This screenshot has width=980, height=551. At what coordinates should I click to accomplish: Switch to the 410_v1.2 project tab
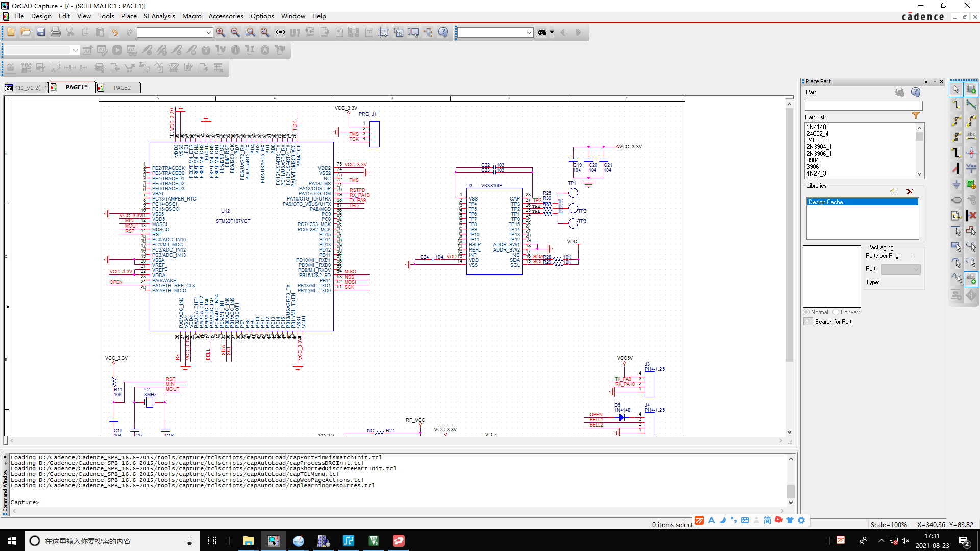point(26,88)
